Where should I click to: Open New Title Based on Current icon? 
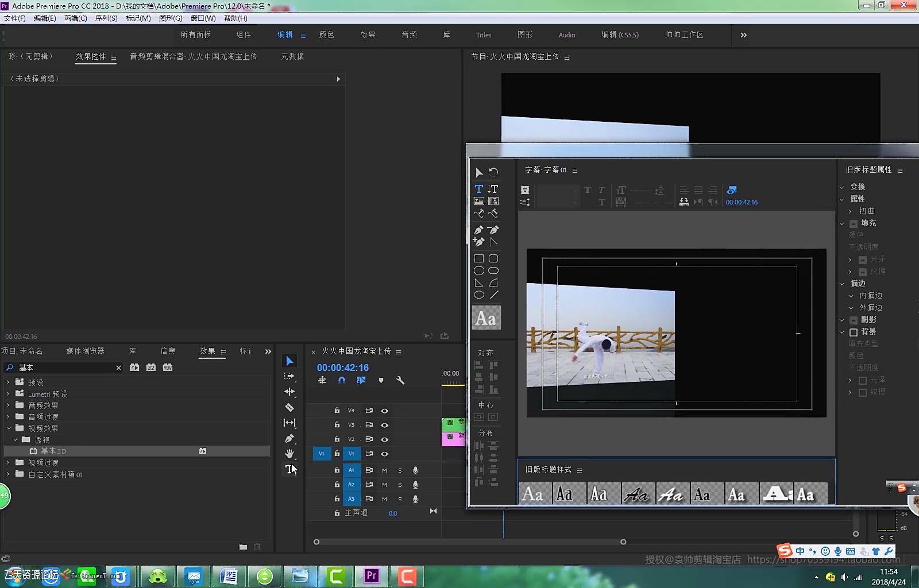click(x=524, y=190)
